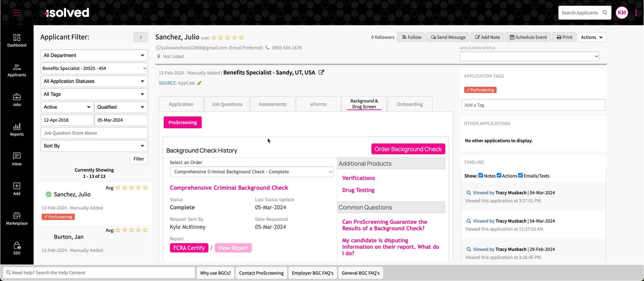Open the Application Status dropdown

529,56
